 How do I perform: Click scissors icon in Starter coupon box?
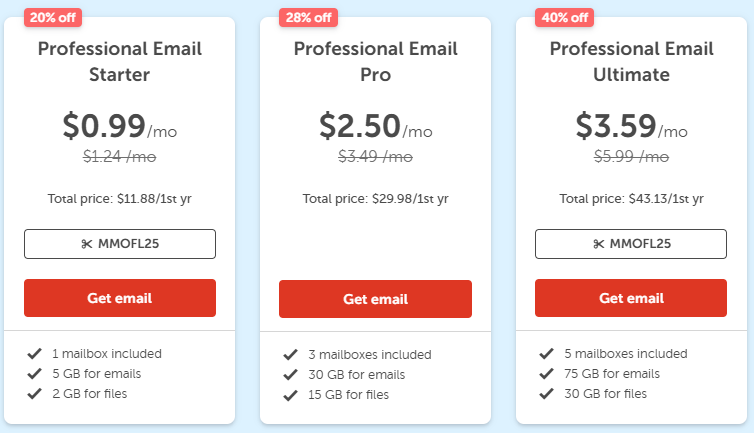pos(88,244)
